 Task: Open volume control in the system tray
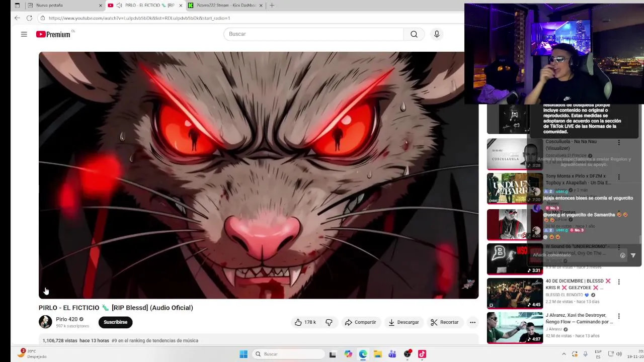click(619, 354)
